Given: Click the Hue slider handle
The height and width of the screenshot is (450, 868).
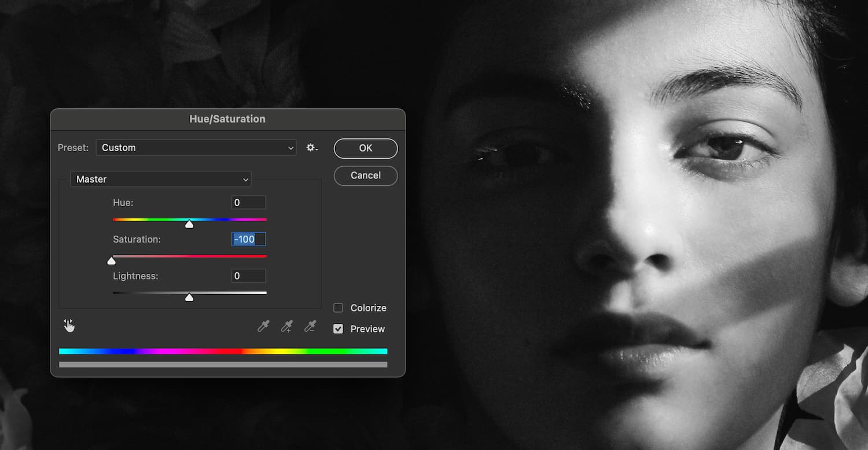Looking at the screenshot, I should [189, 224].
